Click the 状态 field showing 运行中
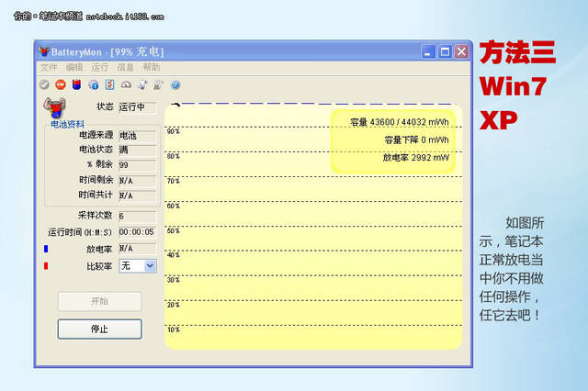The width and height of the screenshot is (588, 391). click(138, 107)
